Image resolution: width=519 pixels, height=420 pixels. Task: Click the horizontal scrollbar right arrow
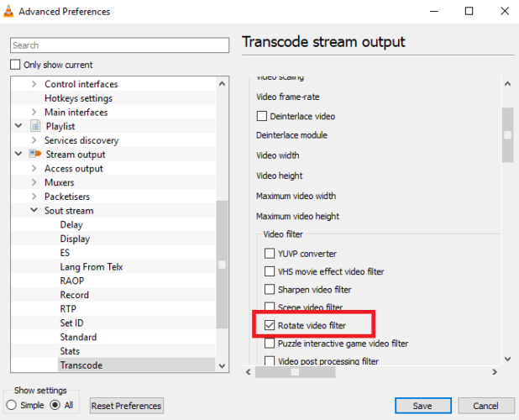click(495, 372)
